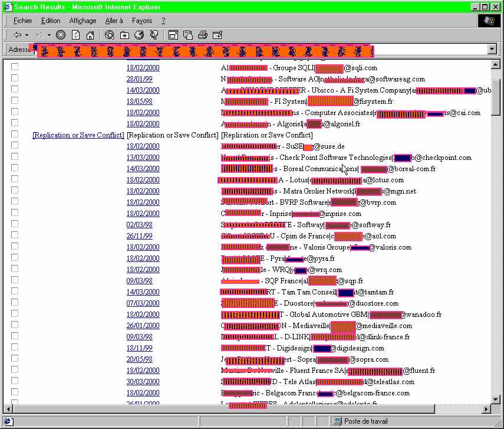The image size is (504, 429).
Task: Tick the checkbox for the SuSE row
Action: 15,145
